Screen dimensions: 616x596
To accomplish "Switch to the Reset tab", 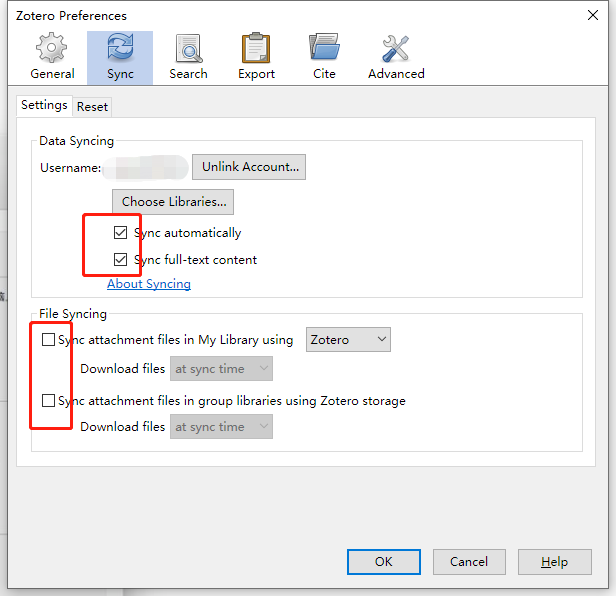I will coord(92,107).
